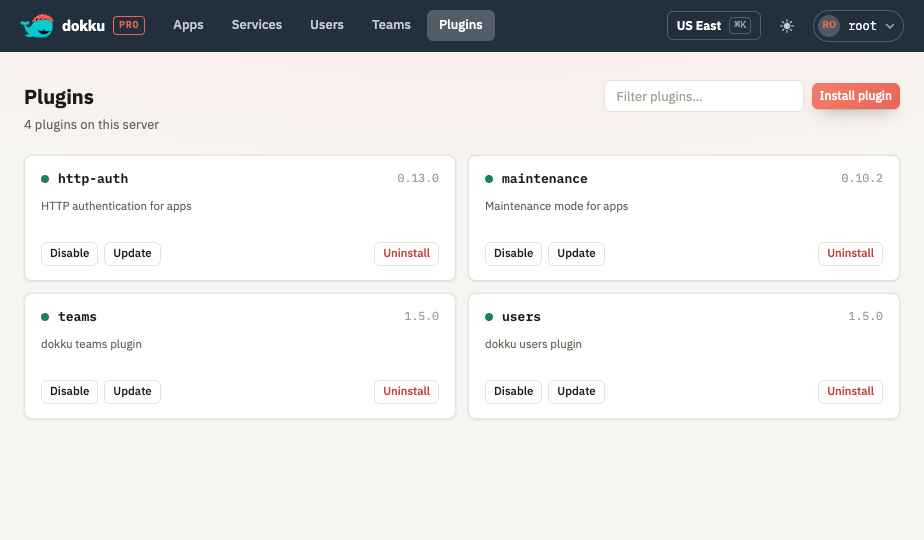Click version 0.10.2 on maintenance
Screen dimensions: 924x540
[862, 178]
